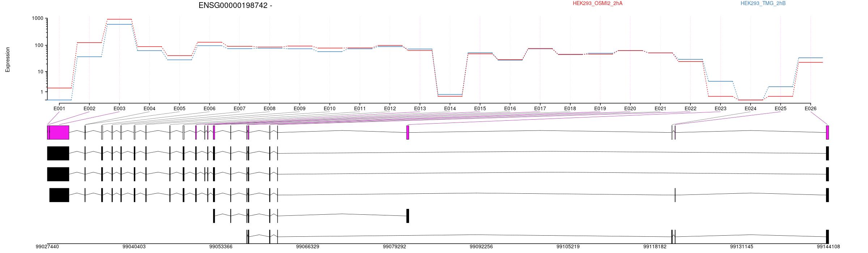The width and height of the screenshot is (868, 253).
Task: Click exon label E014
Action: click(x=450, y=108)
